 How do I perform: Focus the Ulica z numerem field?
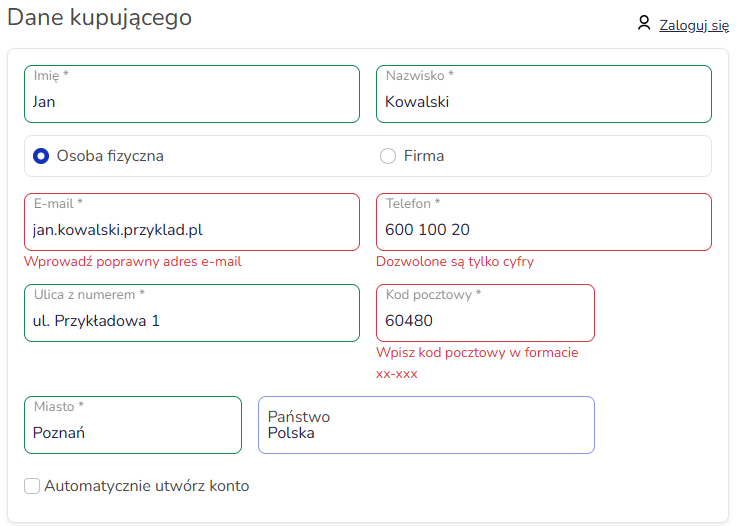coord(192,313)
